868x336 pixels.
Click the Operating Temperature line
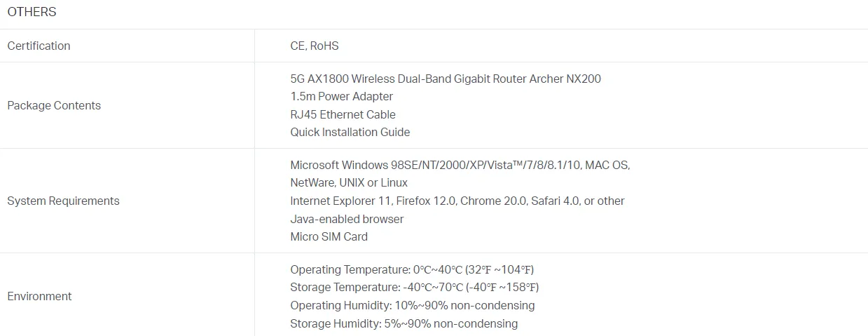tap(412, 269)
